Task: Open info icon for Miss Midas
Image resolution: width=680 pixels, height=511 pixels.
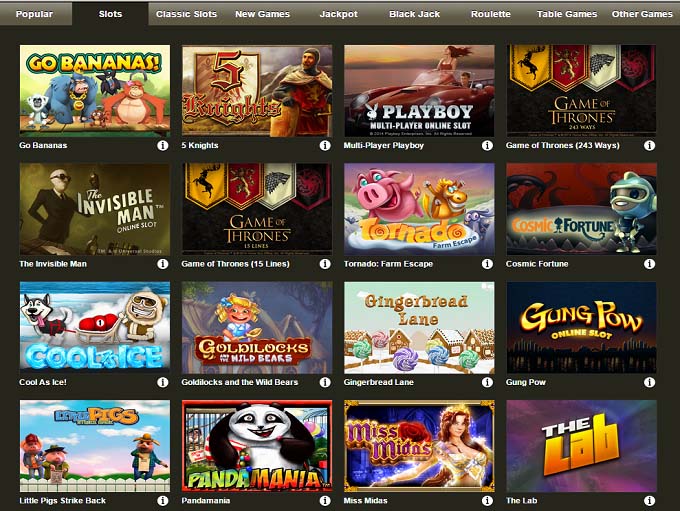Action: coord(487,501)
